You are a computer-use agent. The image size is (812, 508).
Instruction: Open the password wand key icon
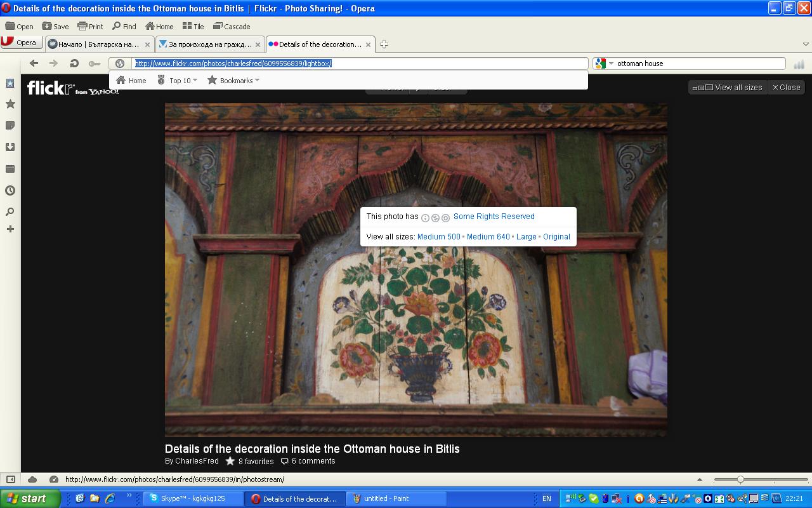pyautogui.click(x=94, y=63)
